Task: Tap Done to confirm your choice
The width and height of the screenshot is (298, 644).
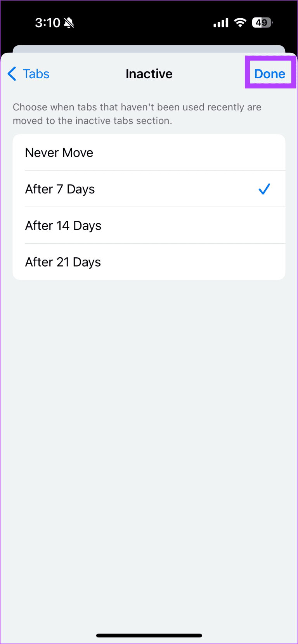Action: pos(270,73)
